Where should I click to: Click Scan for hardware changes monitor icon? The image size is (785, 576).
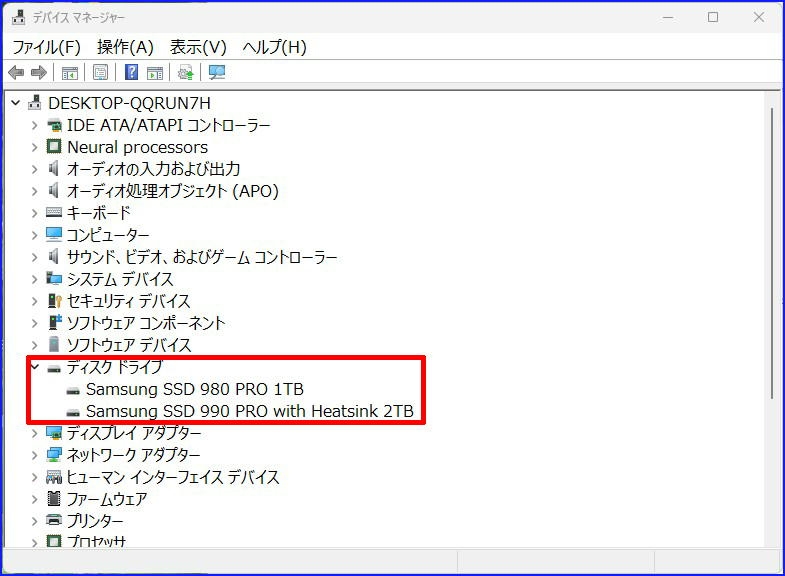(217, 73)
